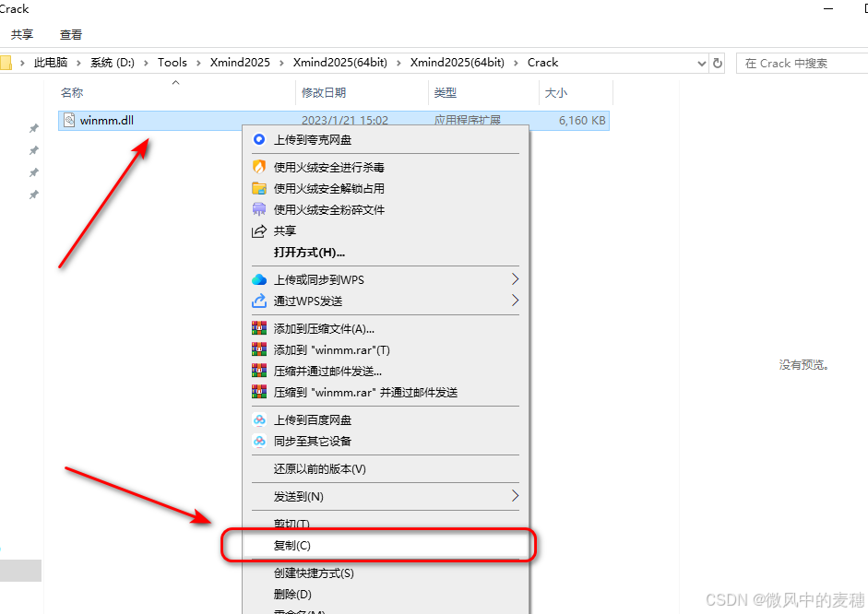This screenshot has height=614, width=868.
Task: Click the Baidu sync-to-other-devices icon
Action: coord(258,441)
